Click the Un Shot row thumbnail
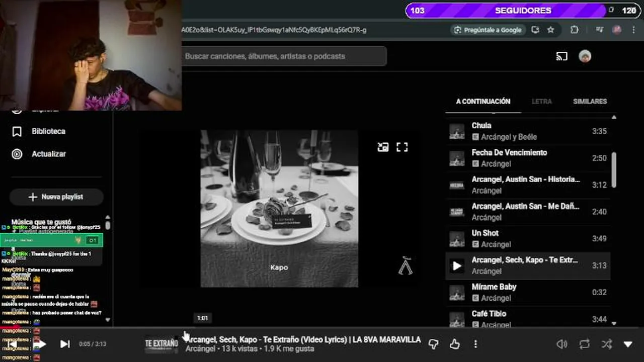644x362 pixels. tap(457, 239)
